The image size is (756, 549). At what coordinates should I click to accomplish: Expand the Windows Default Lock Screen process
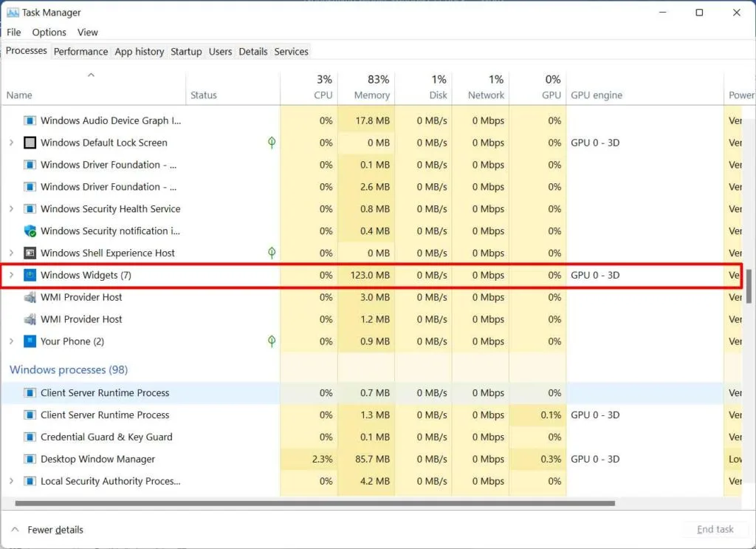(12, 143)
